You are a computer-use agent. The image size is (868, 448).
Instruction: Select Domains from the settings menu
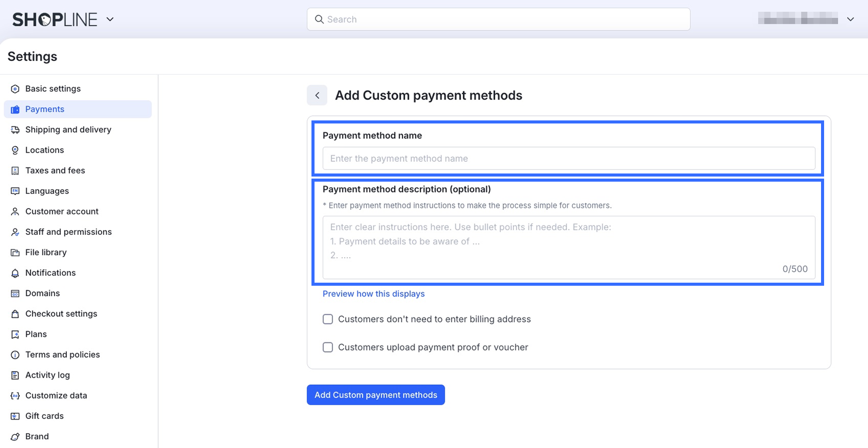pos(42,293)
